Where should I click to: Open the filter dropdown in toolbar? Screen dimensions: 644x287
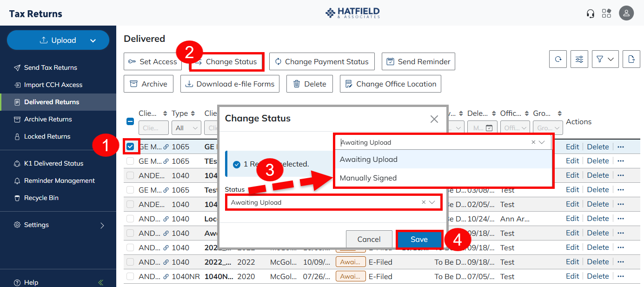coord(605,60)
